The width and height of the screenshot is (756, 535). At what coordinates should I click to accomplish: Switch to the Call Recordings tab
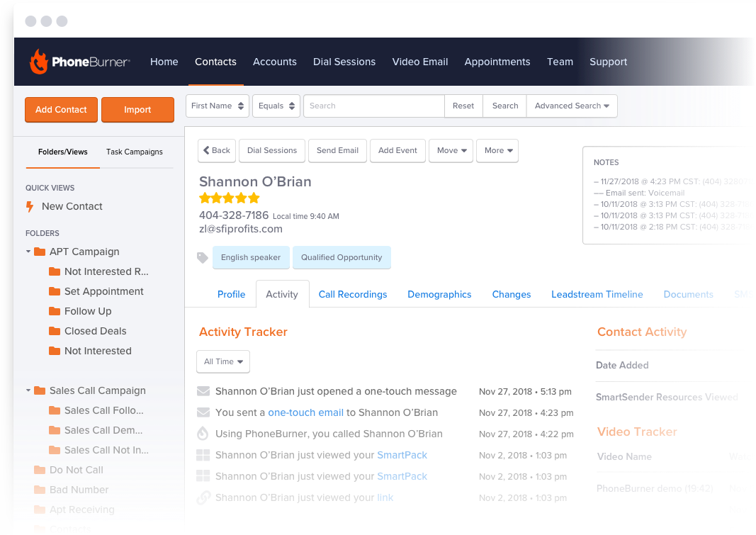click(x=353, y=293)
